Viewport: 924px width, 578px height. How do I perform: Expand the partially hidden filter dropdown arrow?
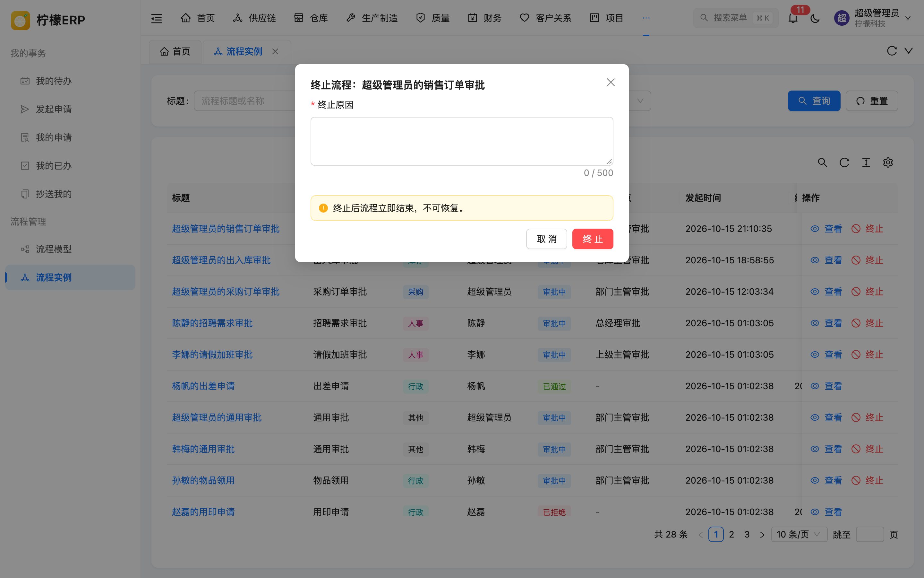coord(640,101)
